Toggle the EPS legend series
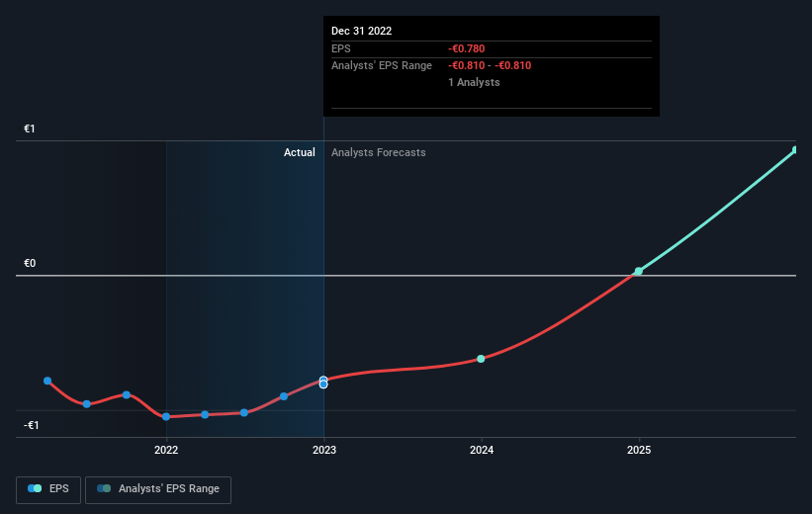 [x=48, y=489]
